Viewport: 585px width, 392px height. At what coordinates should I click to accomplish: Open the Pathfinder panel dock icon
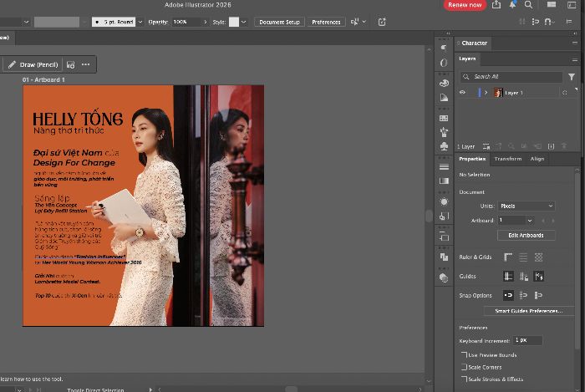point(444,257)
